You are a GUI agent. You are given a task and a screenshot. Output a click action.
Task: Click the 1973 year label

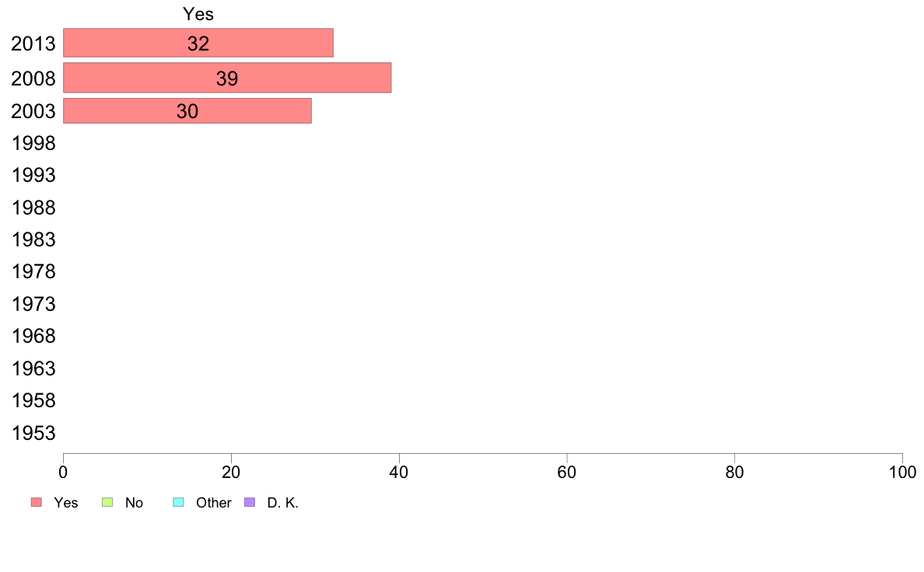(x=33, y=304)
